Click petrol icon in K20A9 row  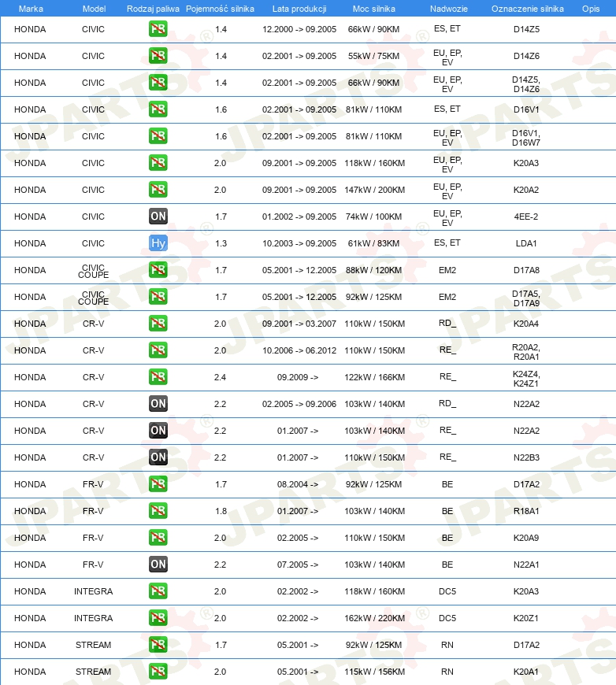click(158, 538)
